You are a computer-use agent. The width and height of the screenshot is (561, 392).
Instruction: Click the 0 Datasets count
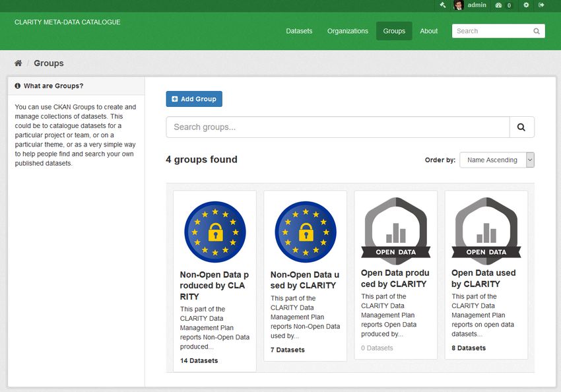[x=377, y=348]
